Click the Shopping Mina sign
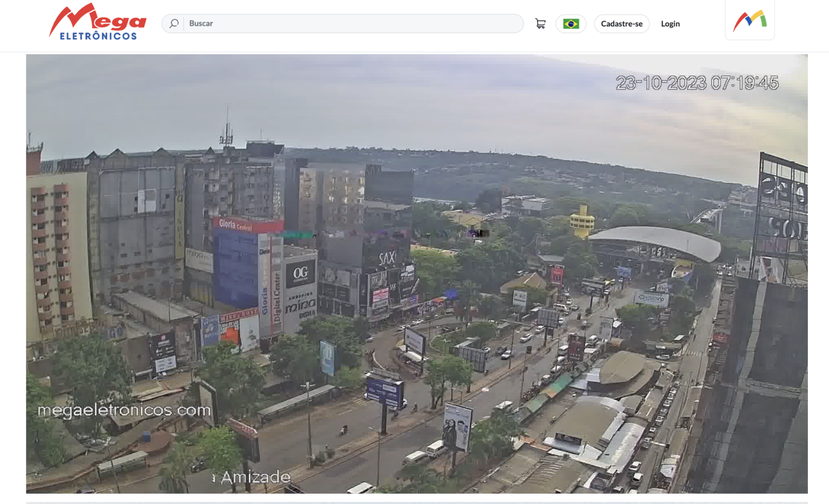Screen dimensions: 829x504 (x=300, y=305)
